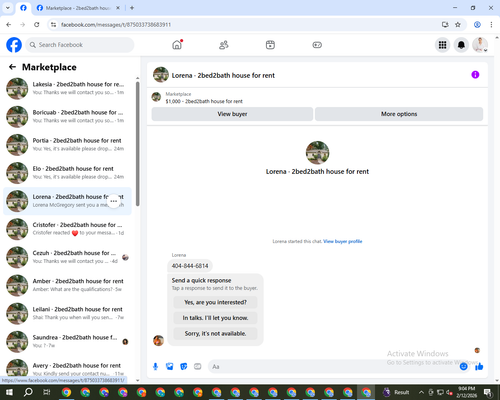The height and width of the screenshot is (400, 500).
Task: Click the browser address bar URL
Action: (x=116, y=25)
